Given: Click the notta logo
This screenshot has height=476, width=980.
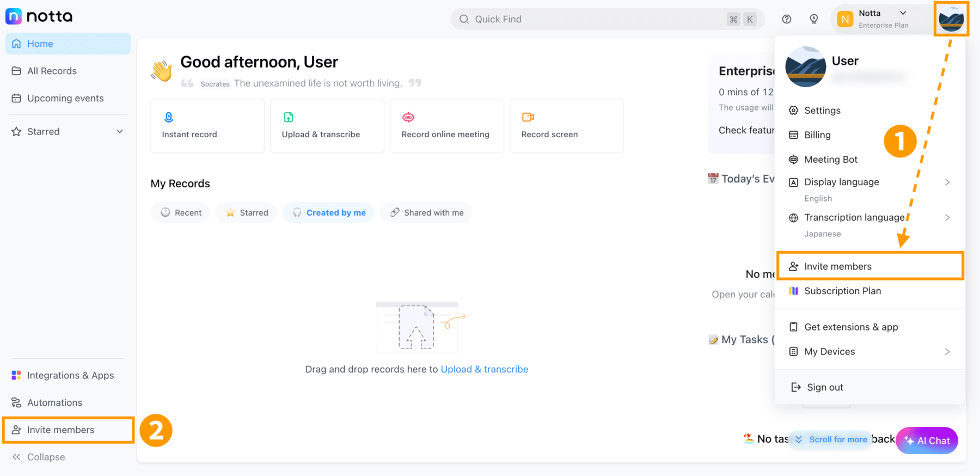Looking at the screenshot, I should click(39, 16).
